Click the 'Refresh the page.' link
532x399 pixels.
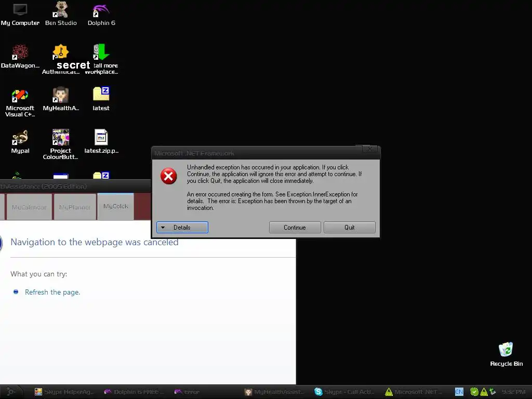tap(52, 292)
